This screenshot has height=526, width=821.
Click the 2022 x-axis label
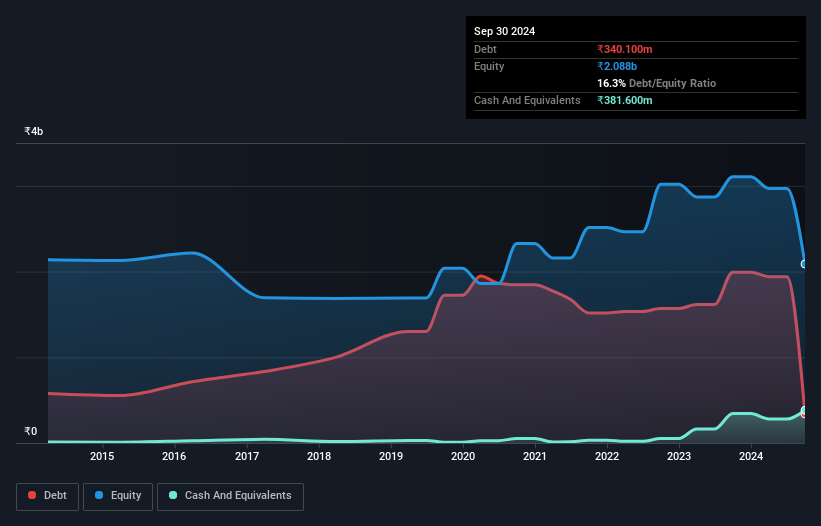(607, 456)
